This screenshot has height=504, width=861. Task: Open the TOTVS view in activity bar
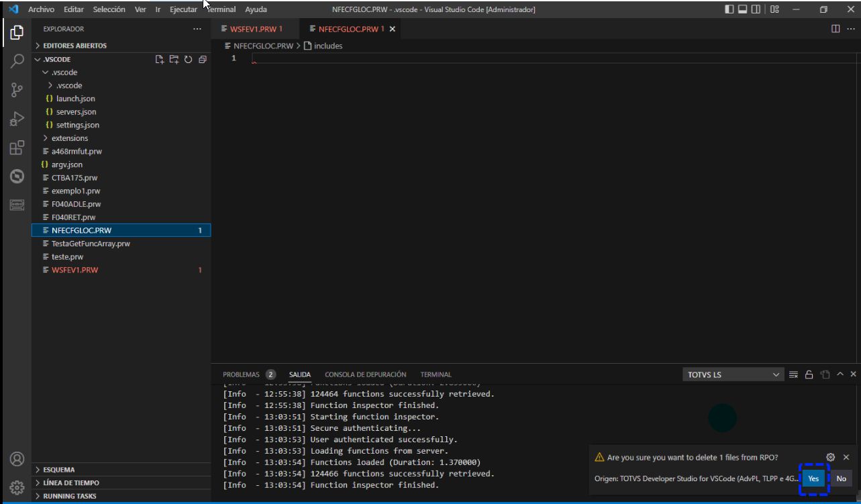[x=17, y=177]
